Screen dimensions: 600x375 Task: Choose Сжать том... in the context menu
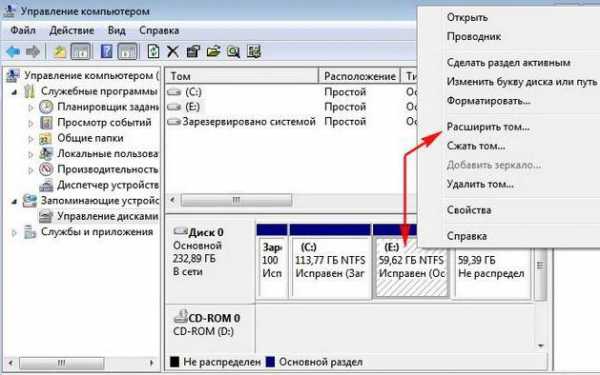pos(476,146)
